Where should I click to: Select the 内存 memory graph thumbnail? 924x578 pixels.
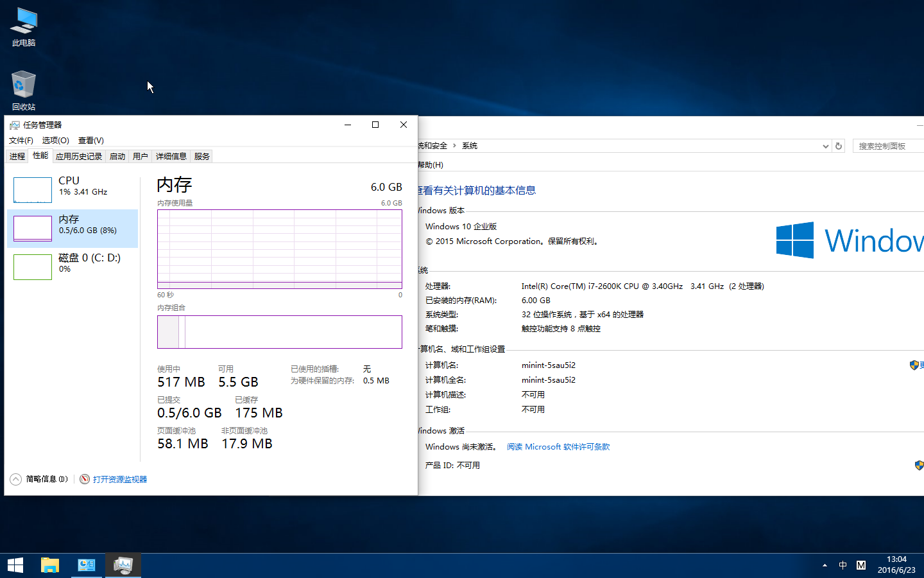coord(33,229)
